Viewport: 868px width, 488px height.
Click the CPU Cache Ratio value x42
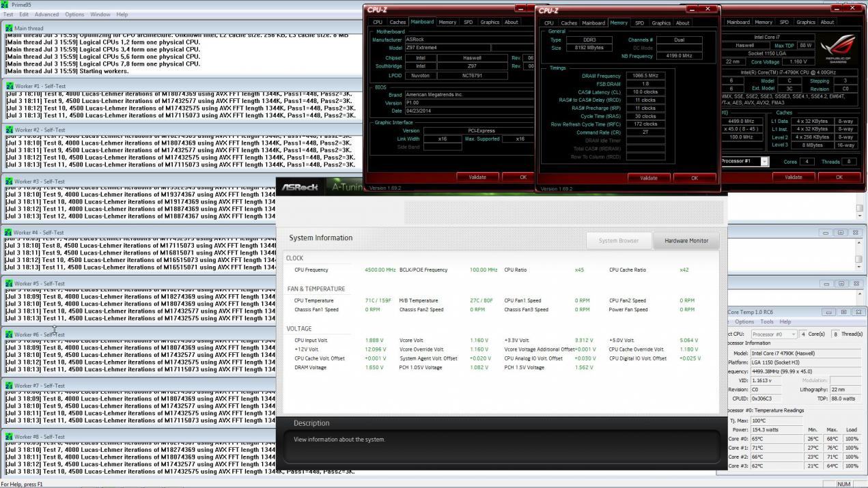pos(684,270)
